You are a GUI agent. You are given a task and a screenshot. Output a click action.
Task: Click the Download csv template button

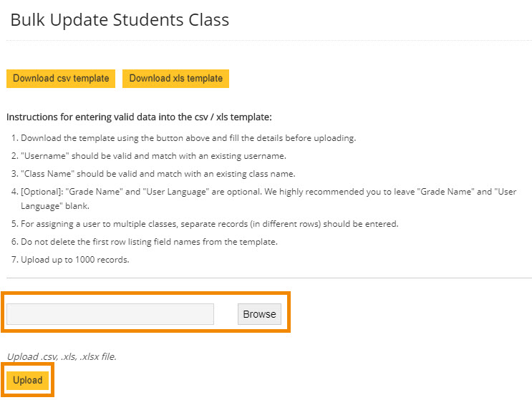tap(61, 79)
